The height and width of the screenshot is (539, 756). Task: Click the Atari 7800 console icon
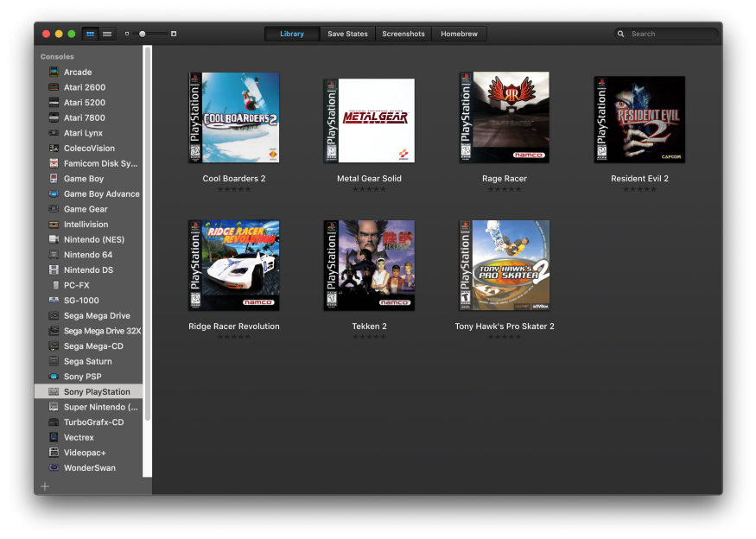pos(54,117)
